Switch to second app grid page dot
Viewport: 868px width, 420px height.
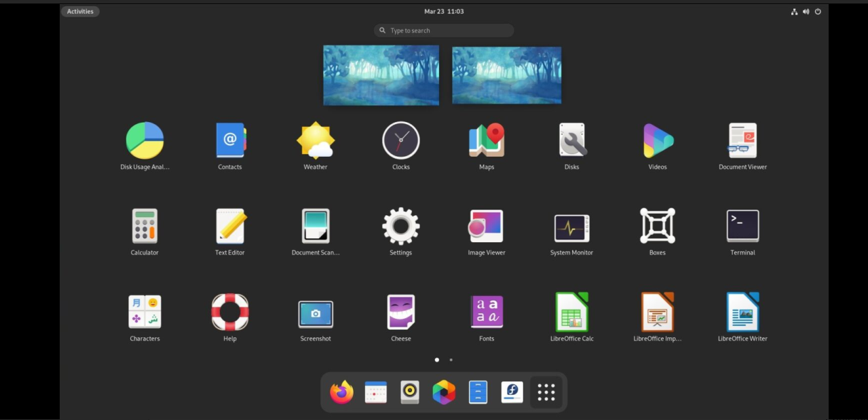coord(451,360)
